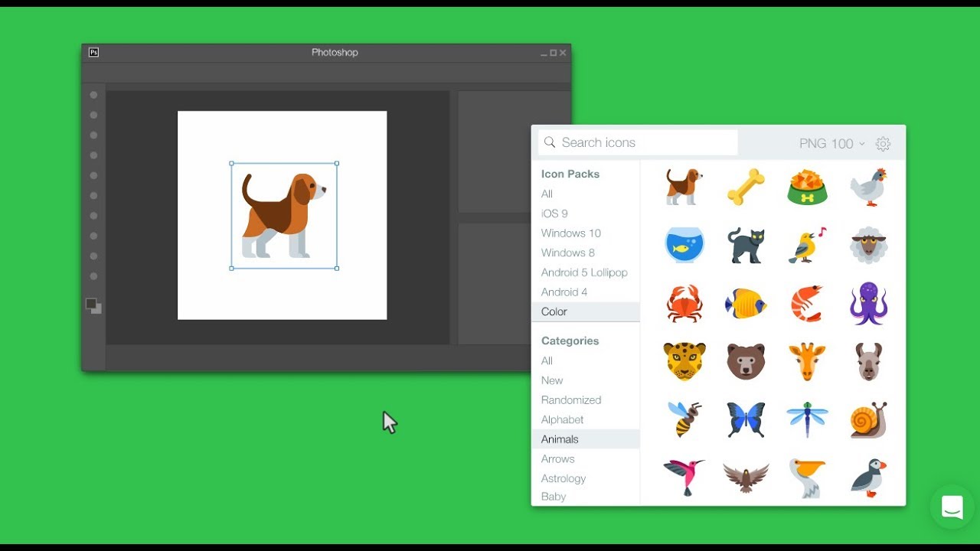Select the snail icon
The image size is (980, 551).
pos(868,419)
